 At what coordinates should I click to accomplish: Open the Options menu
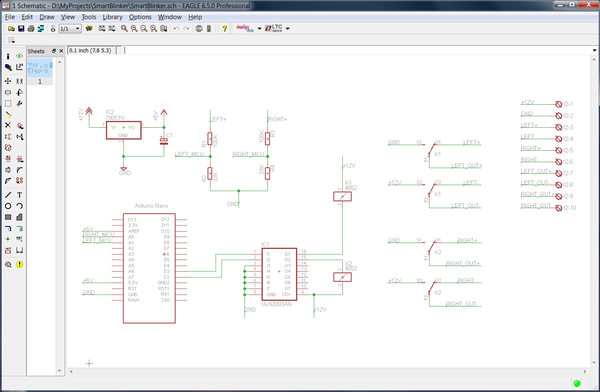click(x=140, y=17)
